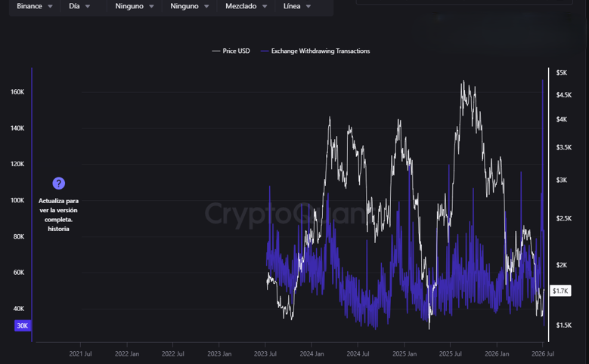Screen dimensions: 589x364
Task: Open the Día interval dropdown
Action: point(79,6)
